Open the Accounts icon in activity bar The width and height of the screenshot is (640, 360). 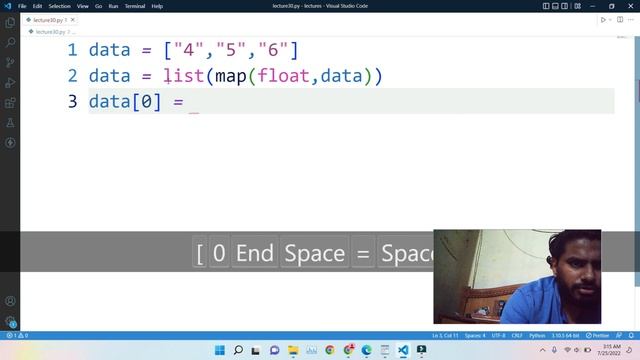click(10, 301)
